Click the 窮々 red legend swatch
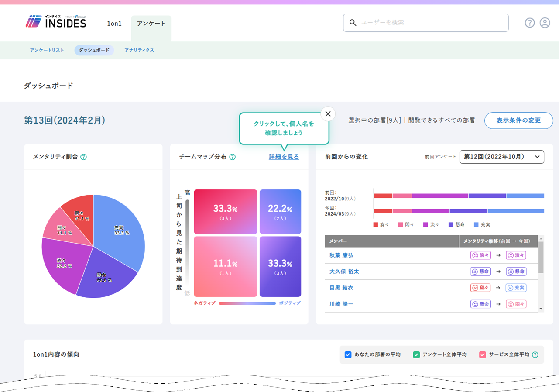Screen dimensions: 559x392 click(376, 224)
